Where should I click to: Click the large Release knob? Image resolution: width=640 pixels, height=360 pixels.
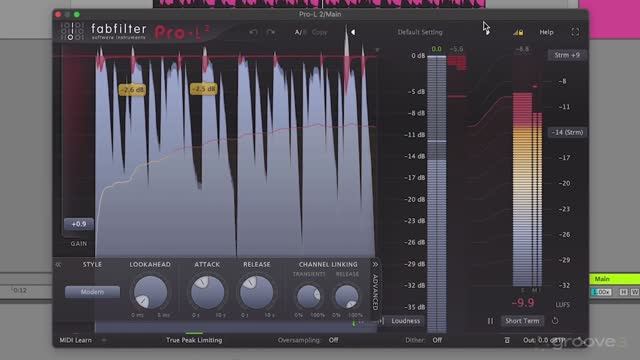tap(256, 292)
